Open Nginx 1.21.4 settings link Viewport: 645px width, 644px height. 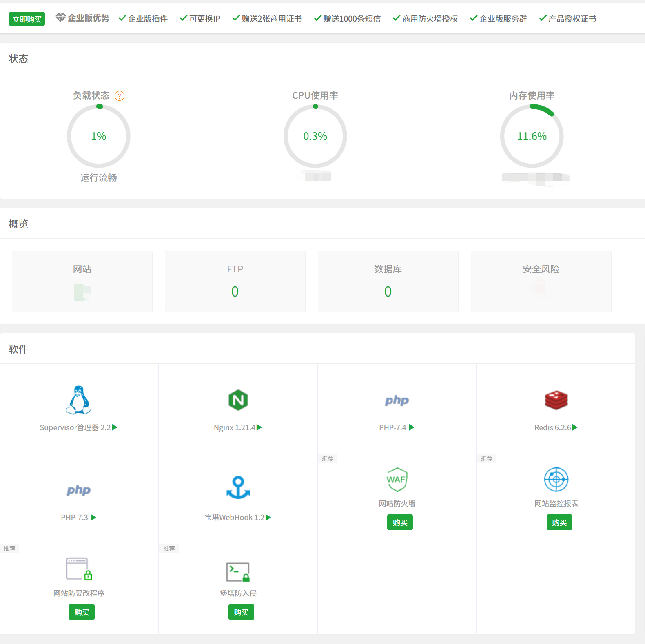[235, 427]
